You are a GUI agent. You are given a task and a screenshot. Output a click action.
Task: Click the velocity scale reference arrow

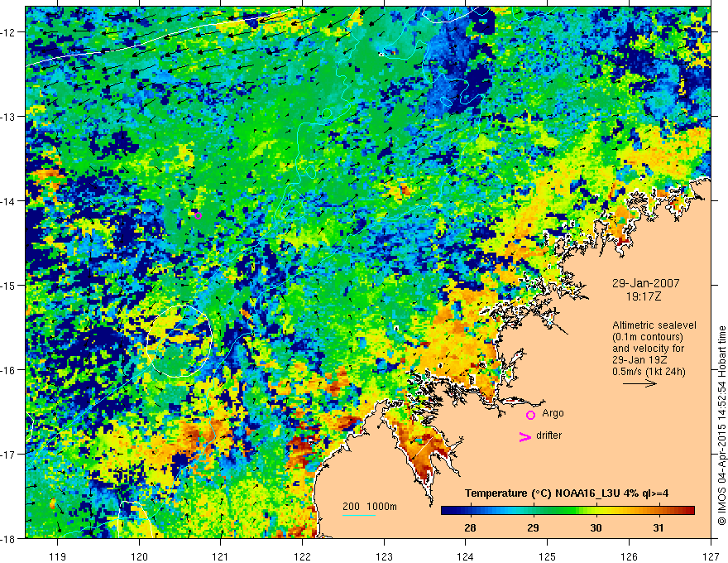639,383
